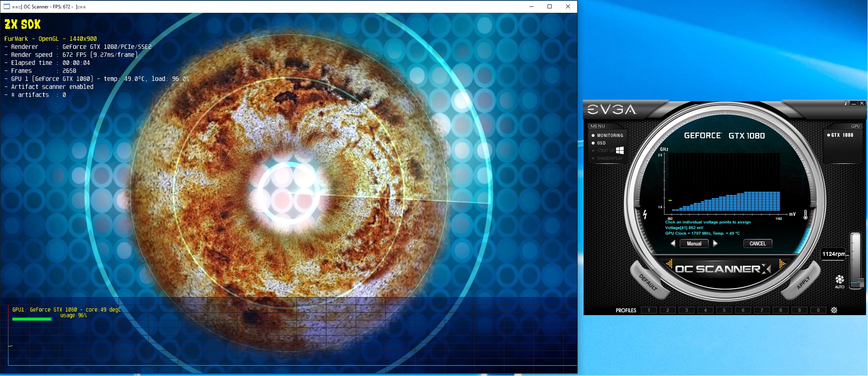Close the EVGA Precision window
868x376 pixels.
pos(862,103)
